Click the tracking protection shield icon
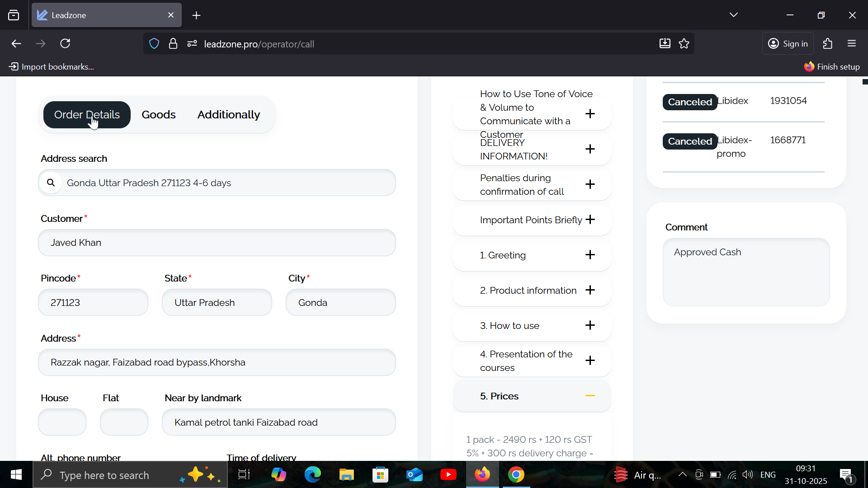The image size is (868, 488). pyautogui.click(x=154, y=44)
